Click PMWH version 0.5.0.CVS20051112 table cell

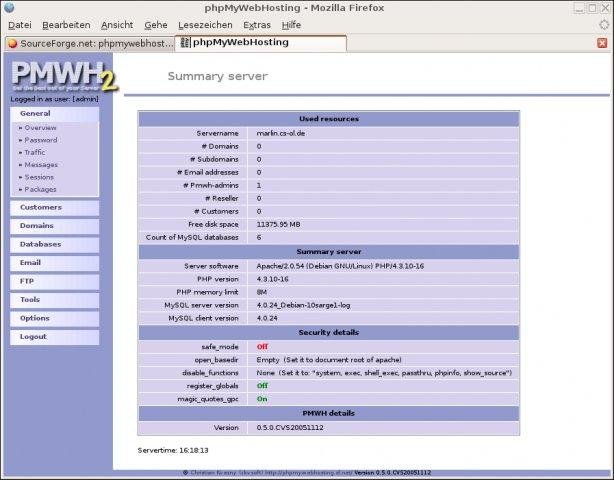(x=383, y=428)
